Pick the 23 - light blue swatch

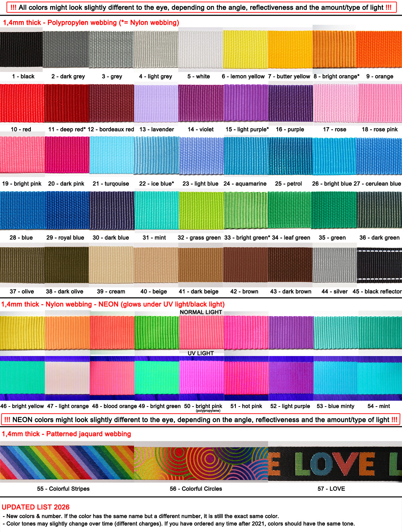[x=201, y=156]
